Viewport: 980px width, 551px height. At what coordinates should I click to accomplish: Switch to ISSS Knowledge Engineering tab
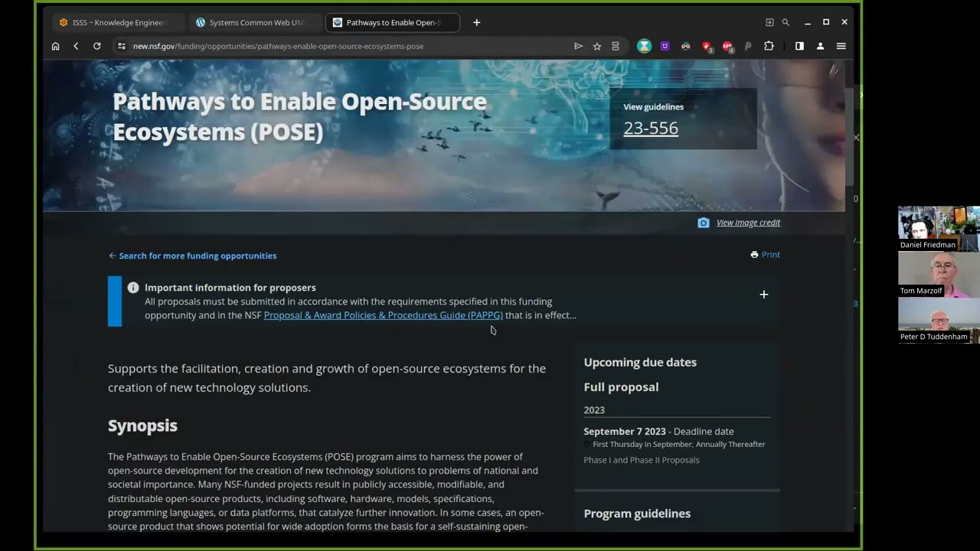(119, 22)
